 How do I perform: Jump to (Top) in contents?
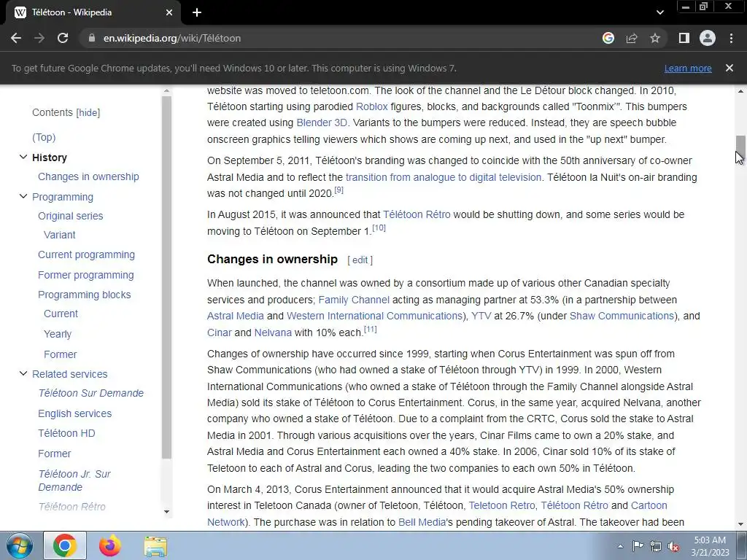click(44, 137)
